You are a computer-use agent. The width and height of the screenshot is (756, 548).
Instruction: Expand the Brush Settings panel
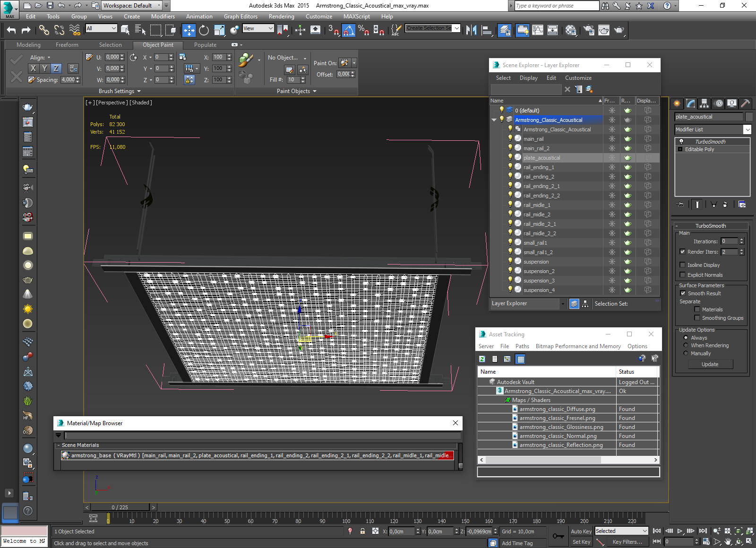coord(120,91)
